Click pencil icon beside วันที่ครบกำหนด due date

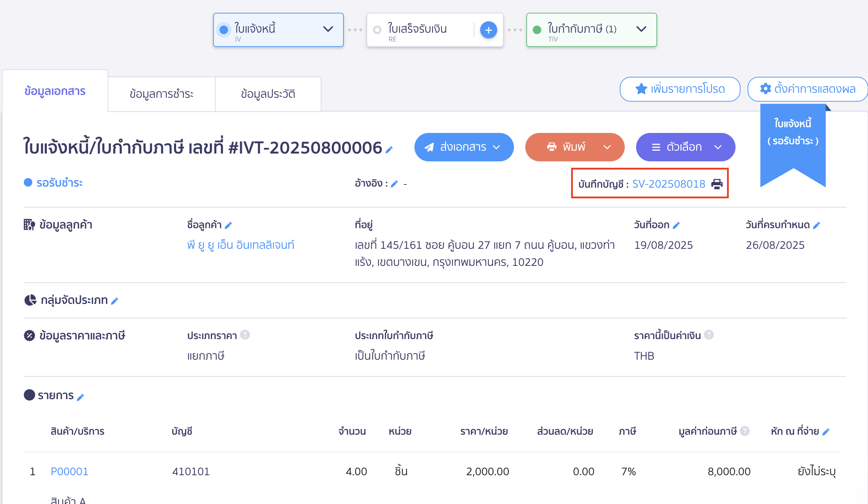[817, 225]
